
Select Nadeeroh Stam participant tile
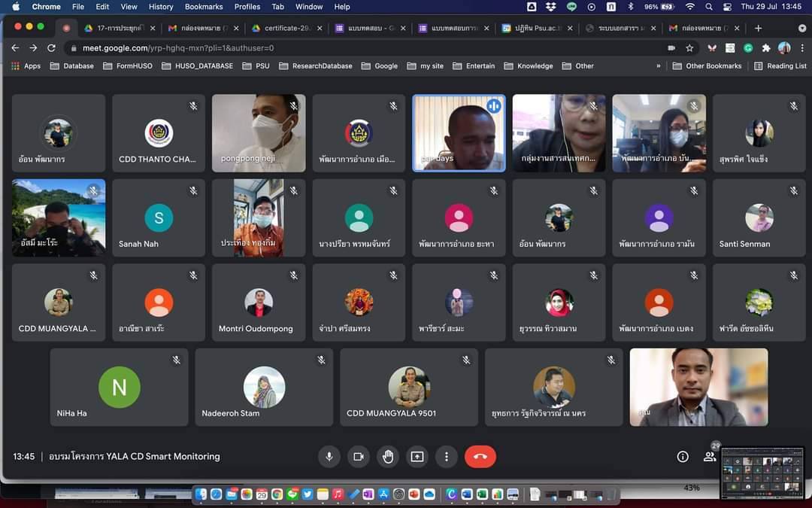point(264,388)
